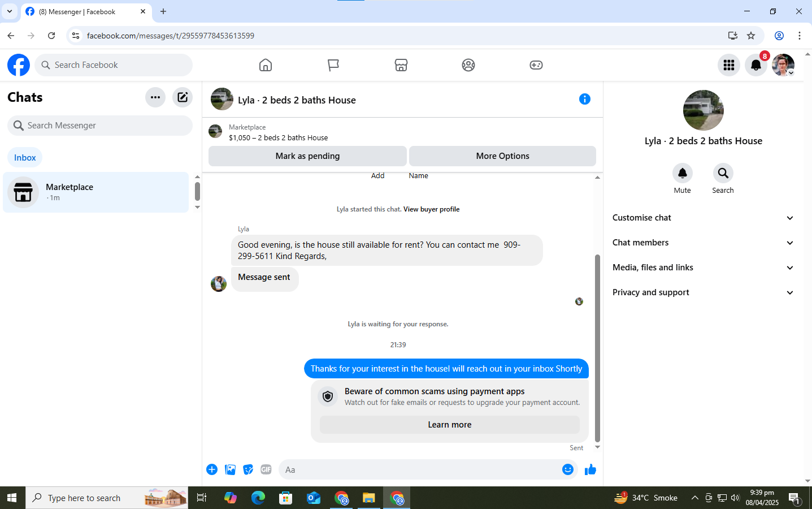Expand Chat members section
812x509 pixels.
704,243
